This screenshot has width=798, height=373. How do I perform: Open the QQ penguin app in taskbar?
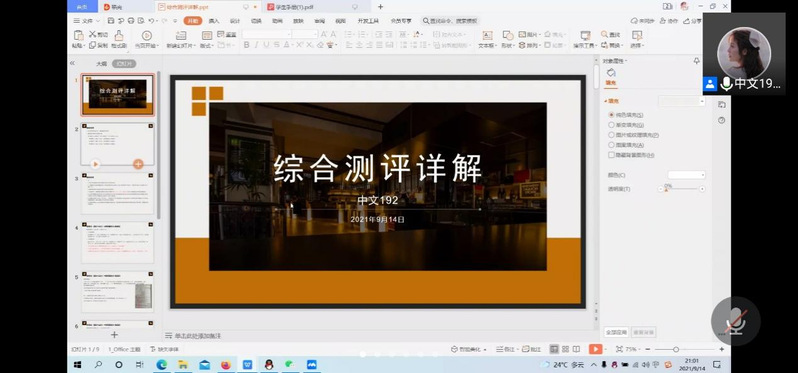click(269, 364)
